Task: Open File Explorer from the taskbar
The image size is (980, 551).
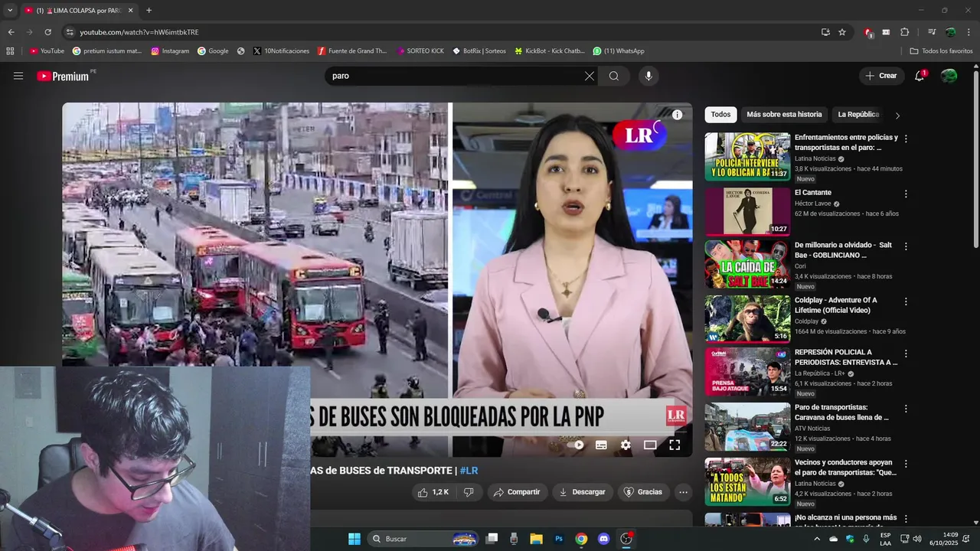Action: (x=536, y=539)
